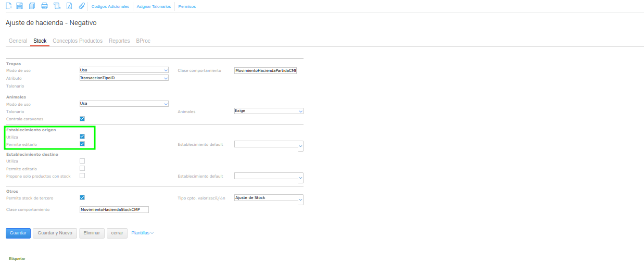Image resolution: width=644 pixels, height=262 pixels.
Task: Uncheck Utiliza under Establecimiento origen
Action: tap(82, 136)
